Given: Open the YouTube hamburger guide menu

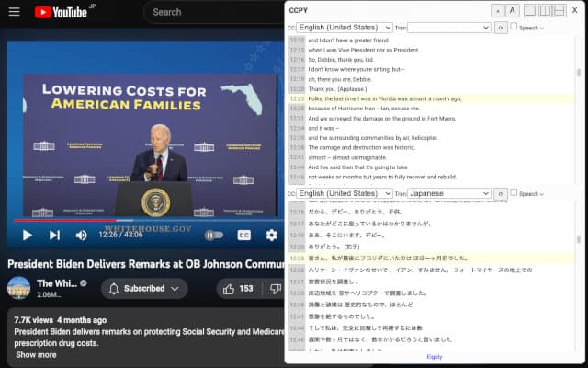Looking at the screenshot, I should [15, 12].
